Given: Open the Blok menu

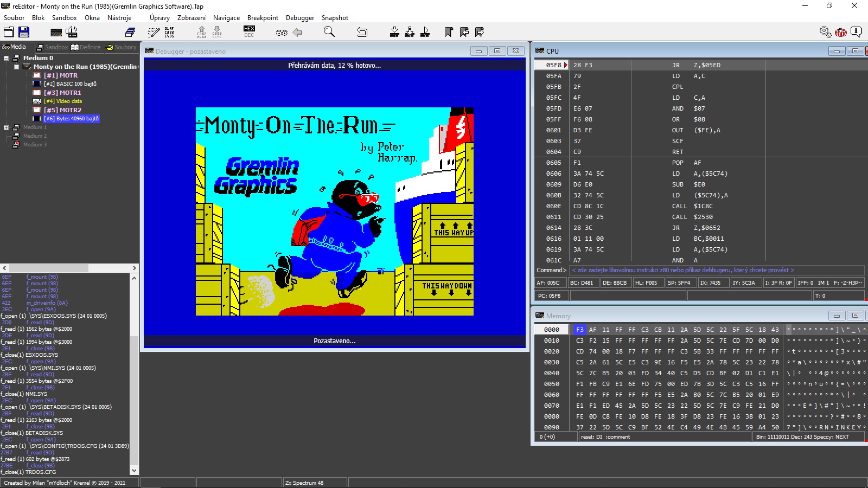Looking at the screenshot, I should 39,18.
